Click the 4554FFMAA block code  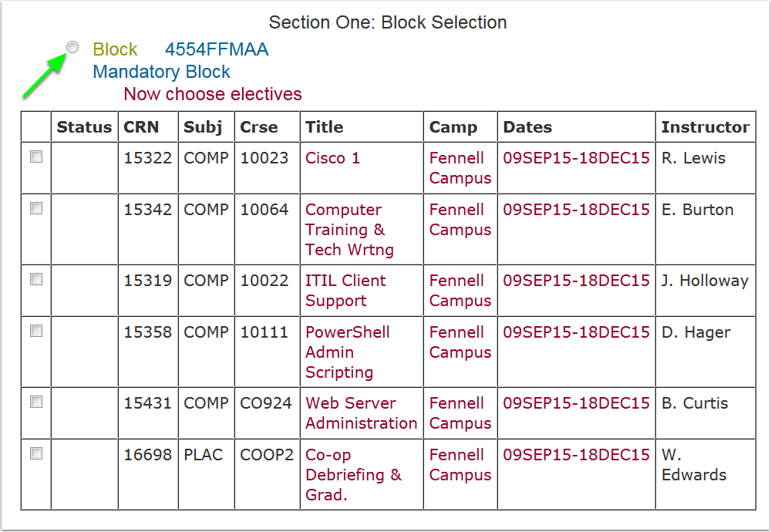[x=217, y=49]
